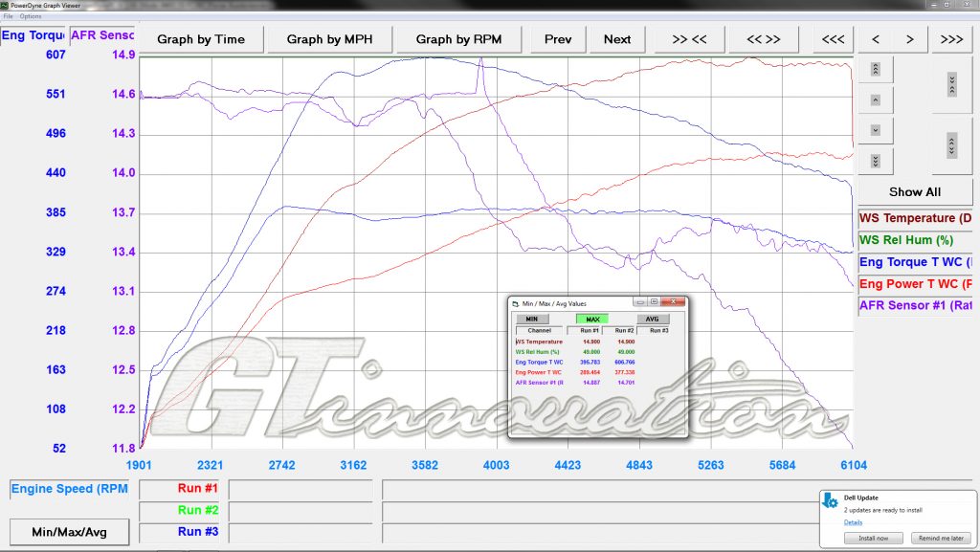Click the triple up-chevron scroll button
980x552 pixels.
point(875,69)
